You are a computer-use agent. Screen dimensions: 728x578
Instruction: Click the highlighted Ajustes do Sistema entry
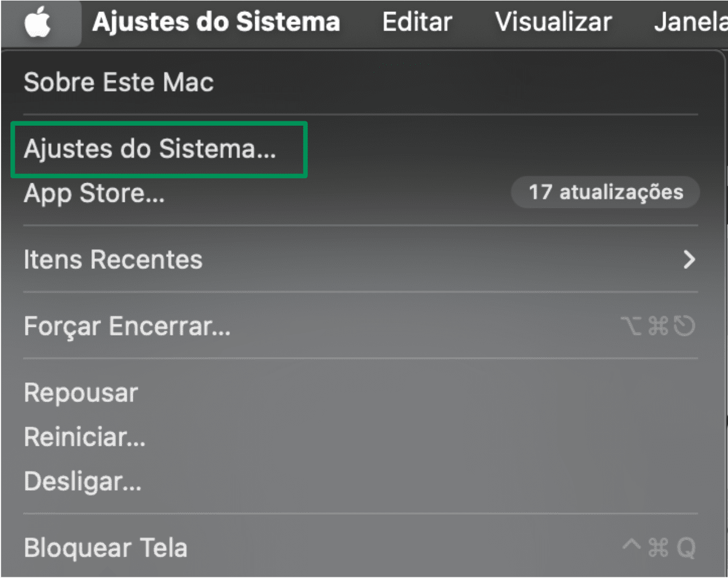[x=149, y=149]
